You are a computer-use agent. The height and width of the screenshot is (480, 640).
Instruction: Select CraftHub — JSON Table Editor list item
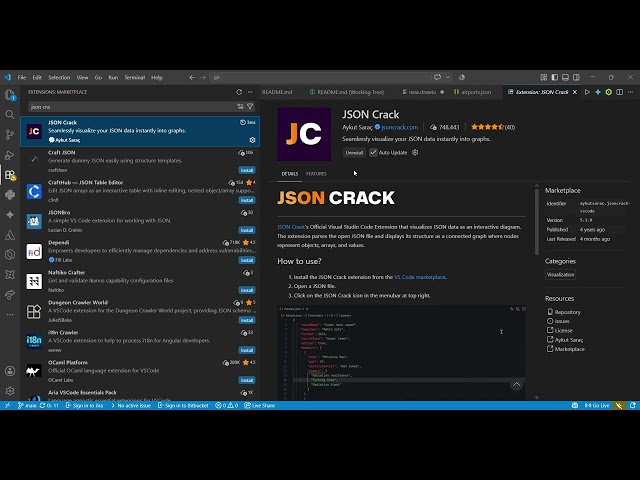click(140, 191)
